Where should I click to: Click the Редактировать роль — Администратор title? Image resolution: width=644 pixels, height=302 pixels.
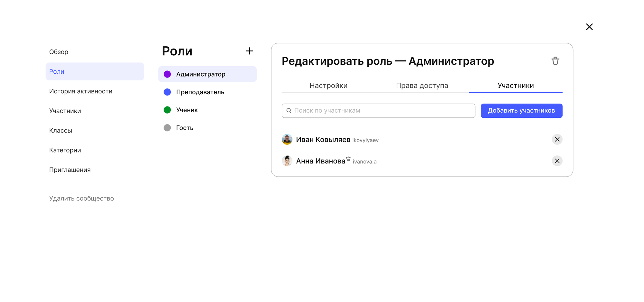coord(388,61)
